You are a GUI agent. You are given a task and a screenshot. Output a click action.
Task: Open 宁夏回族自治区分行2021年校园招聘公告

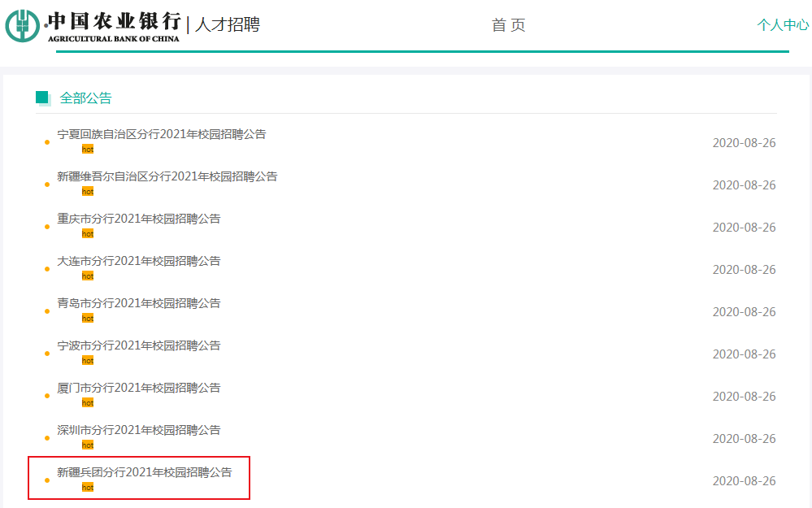(161, 134)
